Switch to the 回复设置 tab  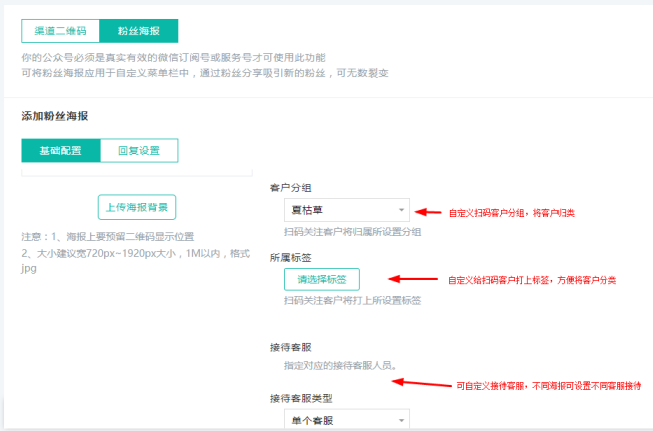[x=139, y=151]
